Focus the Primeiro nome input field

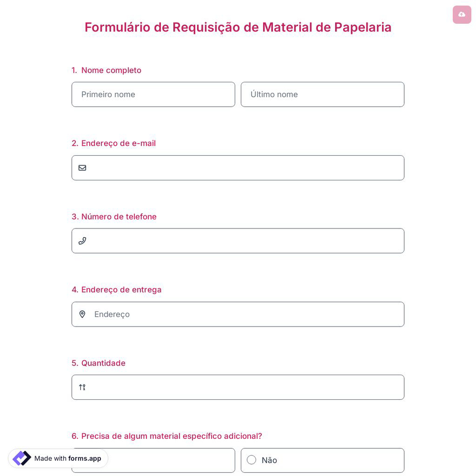point(153,94)
